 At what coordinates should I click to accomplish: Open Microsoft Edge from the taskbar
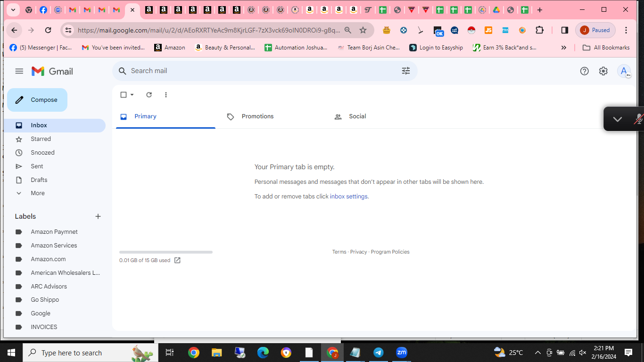pyautogui.click(x=263, y=353)
